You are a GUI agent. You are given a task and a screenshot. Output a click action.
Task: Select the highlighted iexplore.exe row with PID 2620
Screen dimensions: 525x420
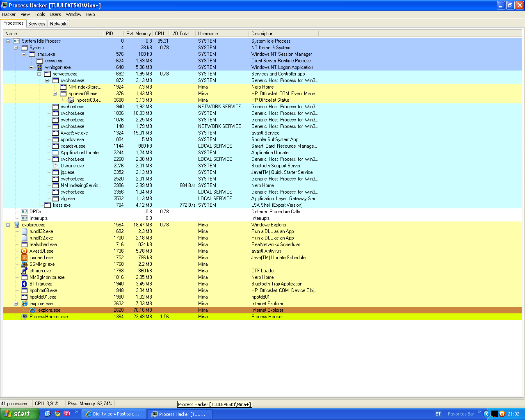164,310
